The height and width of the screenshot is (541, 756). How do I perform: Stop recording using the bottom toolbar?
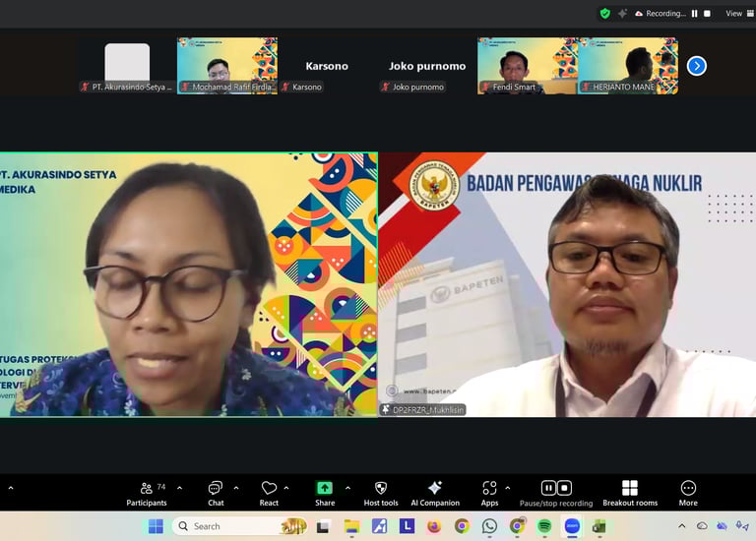pos(565,488)
